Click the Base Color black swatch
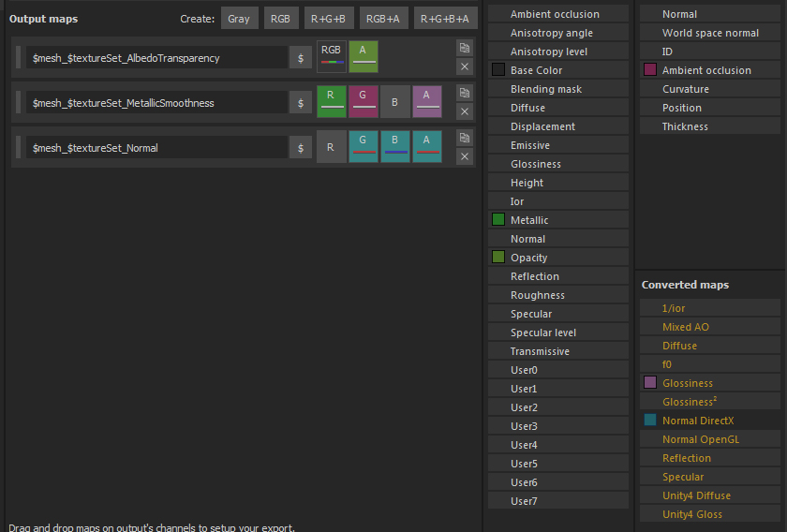787x532 pixels. [x=498, y=69]
